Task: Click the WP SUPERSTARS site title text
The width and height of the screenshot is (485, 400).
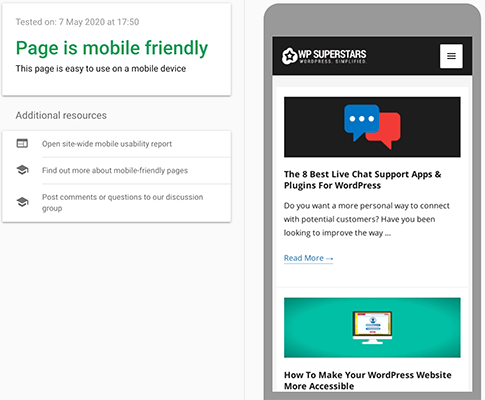Action: [332, 54]
